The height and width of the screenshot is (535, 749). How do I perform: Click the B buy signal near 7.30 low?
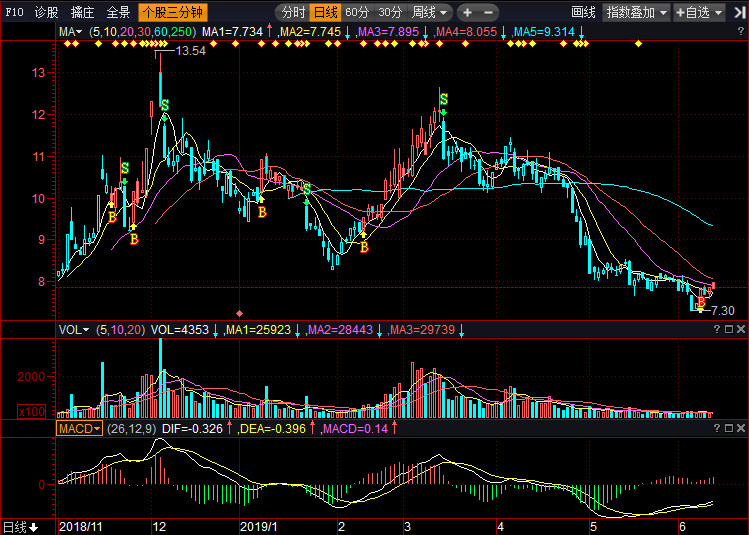[701, 302]
